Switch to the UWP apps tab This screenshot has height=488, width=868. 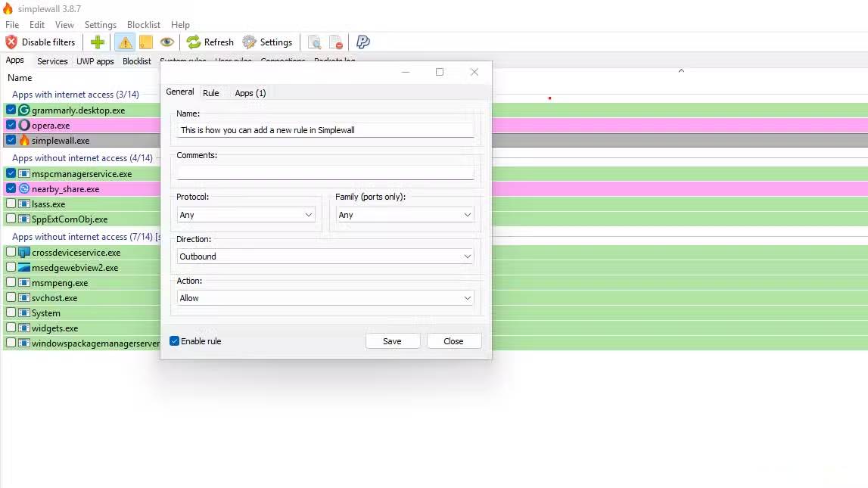pos(95,61)
